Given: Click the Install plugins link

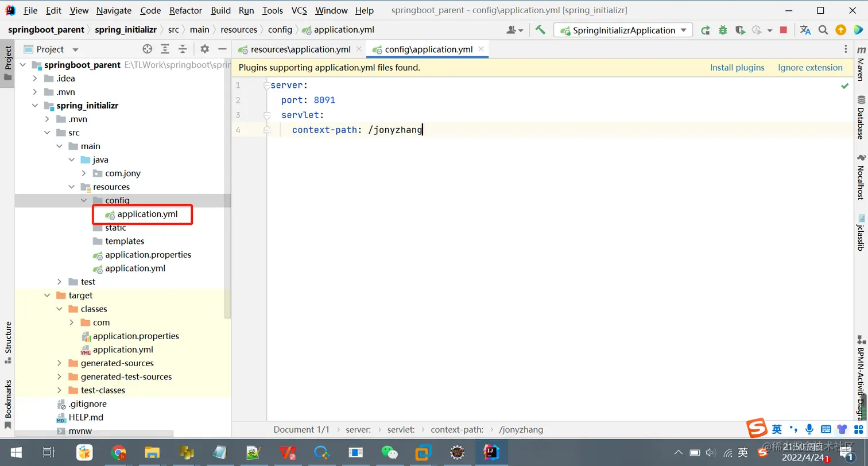Looking at the screenshot, I should tap(737, 68).
